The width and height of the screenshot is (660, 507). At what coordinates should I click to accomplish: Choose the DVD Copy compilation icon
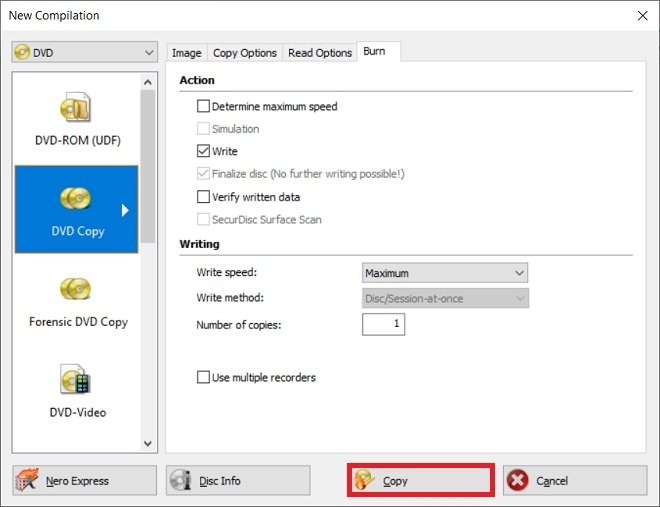point(75,198)
